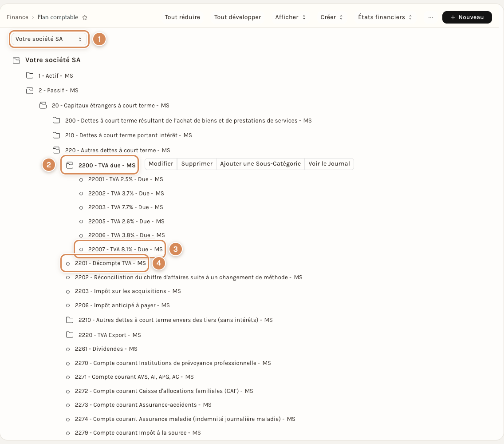Open the Votre société SA company dropdown

pos(49,39)
